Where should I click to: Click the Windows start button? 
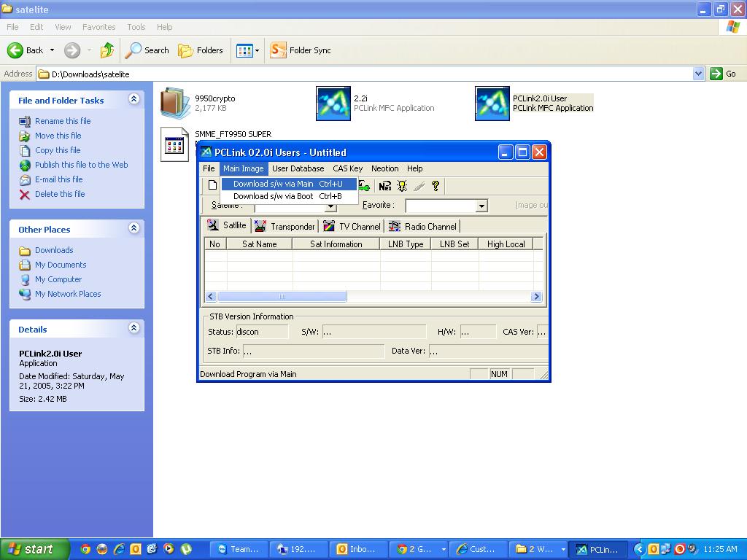pos(35,549)
